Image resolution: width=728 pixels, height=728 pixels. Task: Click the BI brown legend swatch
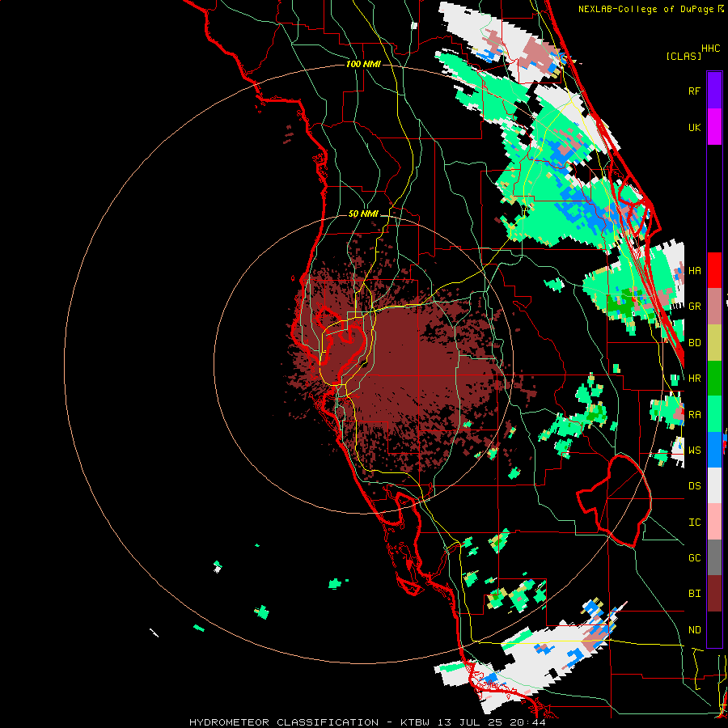coord(714,594)
